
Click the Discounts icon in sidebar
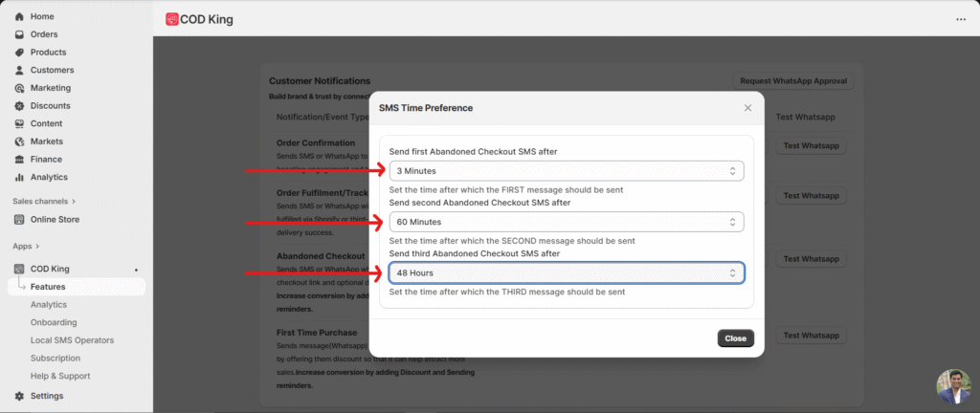[x=20, y=106]
